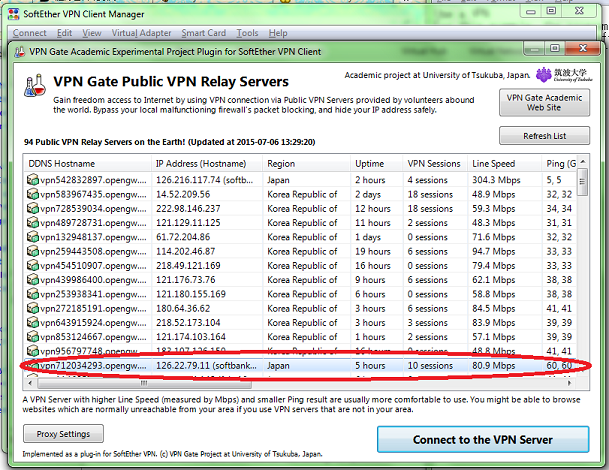Close the VPN Gate plugin window
This screenshot has height=470, width=609.
pyautogui.click(x=583, y=48)
